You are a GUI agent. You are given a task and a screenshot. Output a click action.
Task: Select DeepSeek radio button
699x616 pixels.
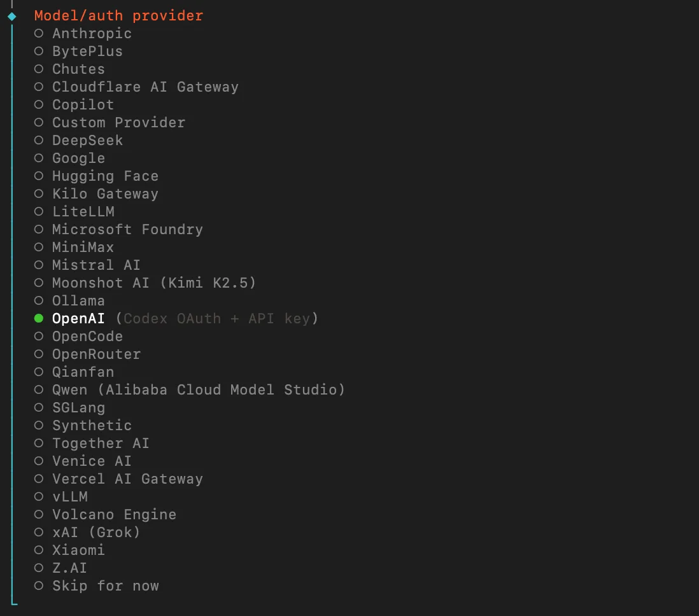click(x=87, y=141)
